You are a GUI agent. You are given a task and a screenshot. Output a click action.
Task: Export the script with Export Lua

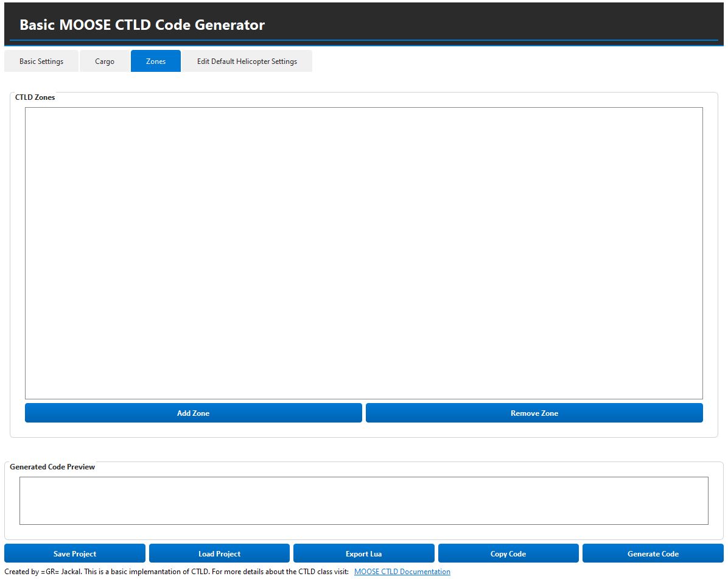pyautogui.click(x=363, y=553)
